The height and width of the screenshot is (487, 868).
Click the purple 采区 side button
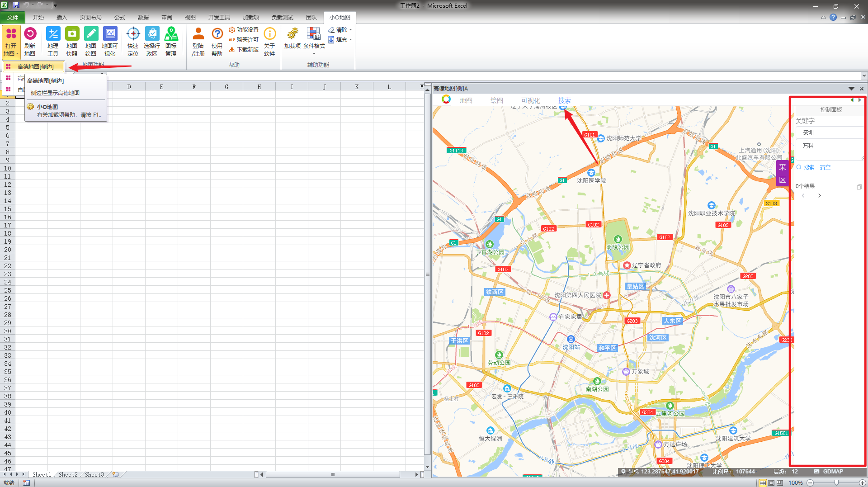pyautogui.click(x=783, y=173)
